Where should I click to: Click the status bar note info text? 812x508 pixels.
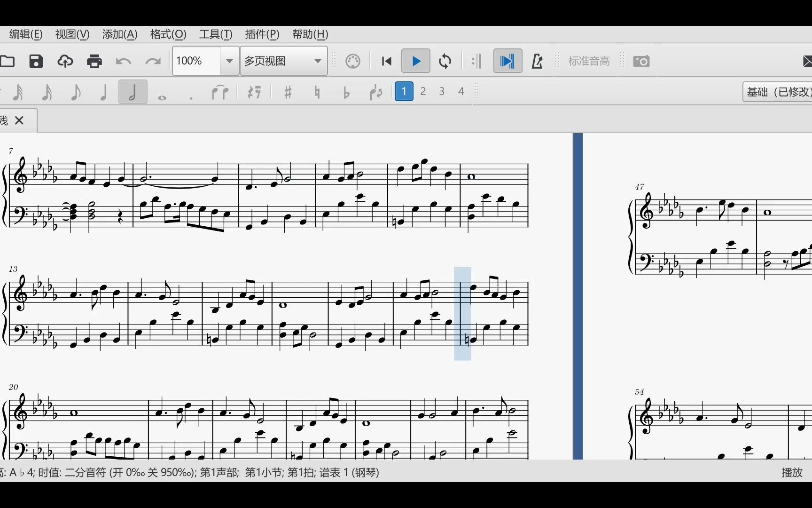click(189, 472)
